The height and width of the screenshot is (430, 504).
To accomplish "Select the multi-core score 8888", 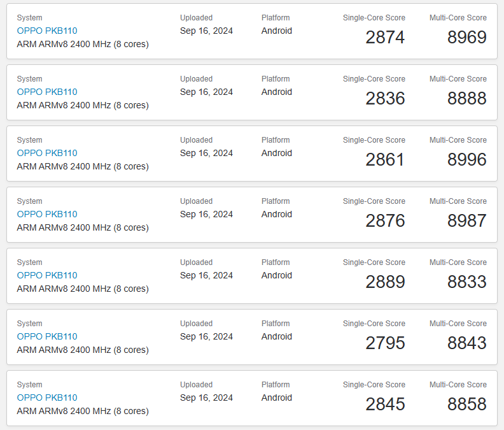I will pos(466,98).
